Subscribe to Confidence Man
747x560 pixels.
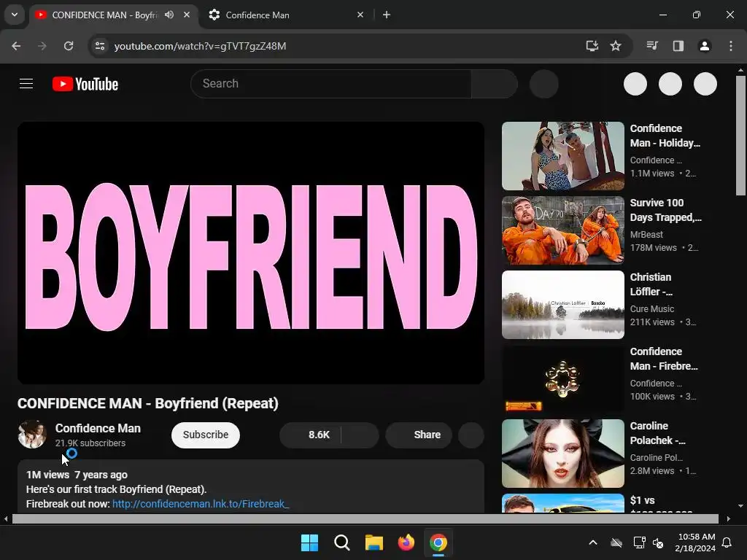(205, 435)
